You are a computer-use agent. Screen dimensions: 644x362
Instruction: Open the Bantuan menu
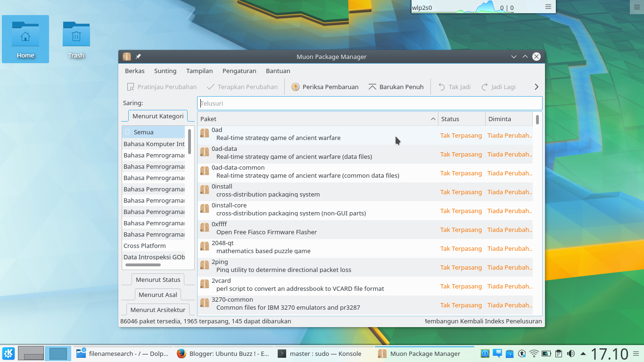click(x=278, y=71)
